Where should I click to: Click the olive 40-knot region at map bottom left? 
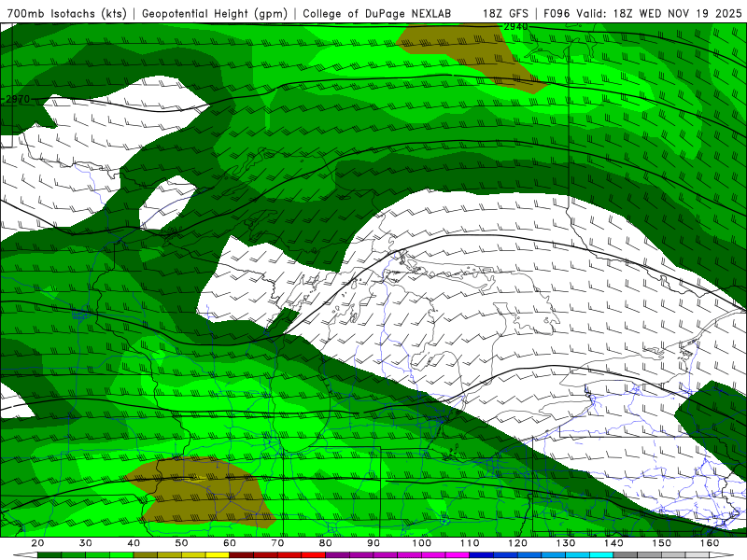pyautogui.click(x=203, y=493)
